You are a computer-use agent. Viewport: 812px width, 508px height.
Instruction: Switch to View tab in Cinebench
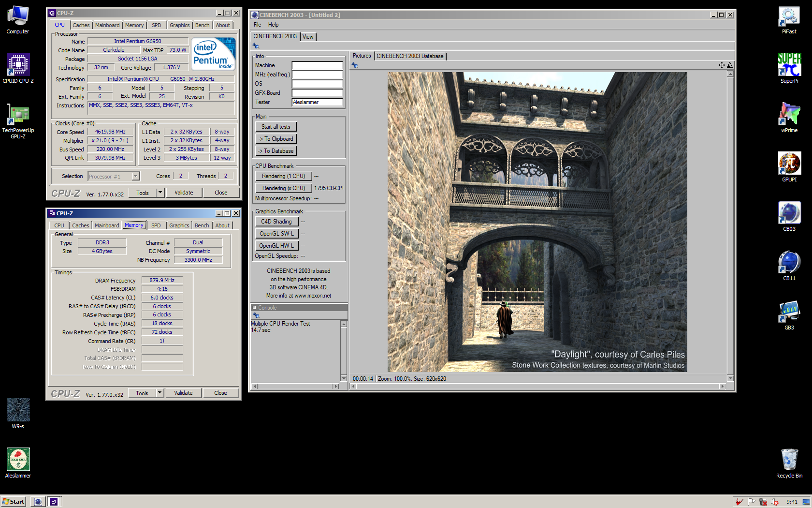click(308, 37)
